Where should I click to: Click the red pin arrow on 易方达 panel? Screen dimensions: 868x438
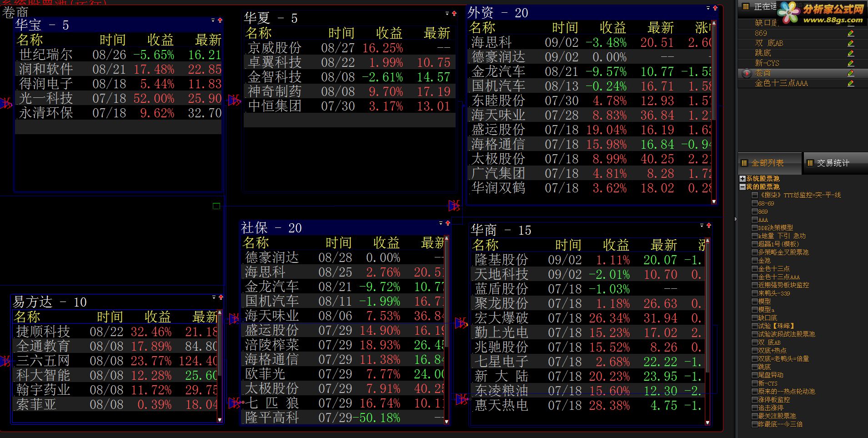click(221, 297)
